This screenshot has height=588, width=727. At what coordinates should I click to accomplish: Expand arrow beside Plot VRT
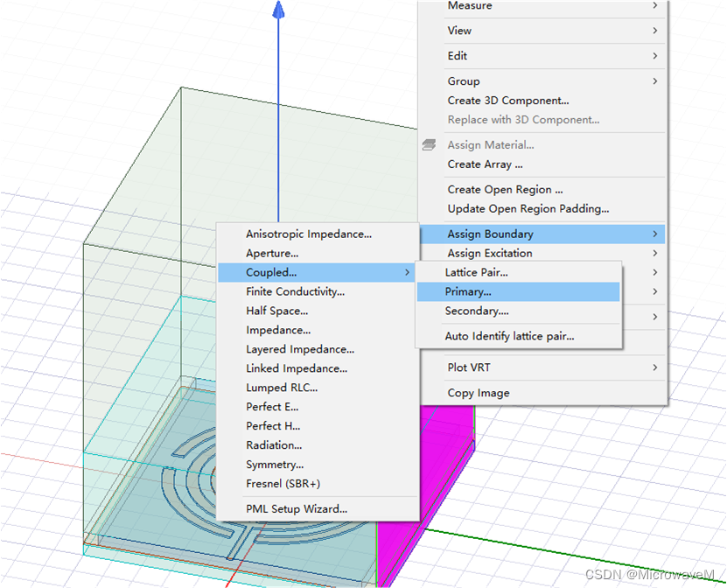tap(654, 367)
